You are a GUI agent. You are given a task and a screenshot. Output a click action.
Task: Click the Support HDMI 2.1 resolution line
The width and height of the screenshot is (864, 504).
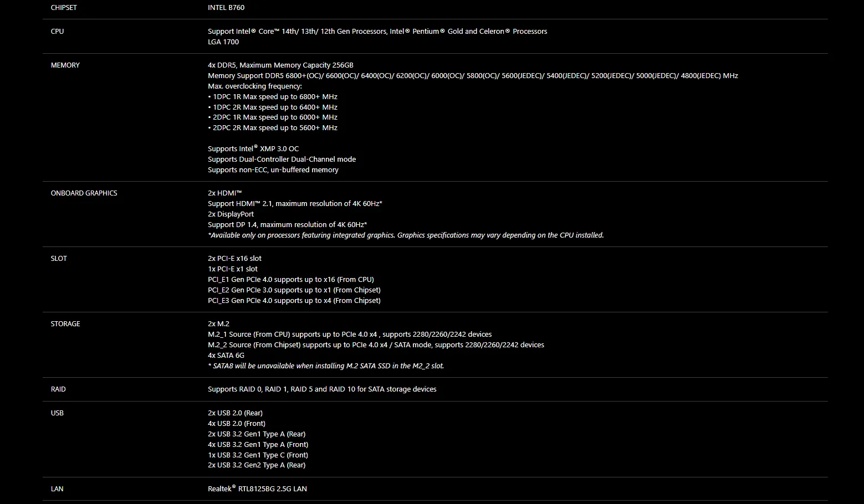click(x=295, y=204)
